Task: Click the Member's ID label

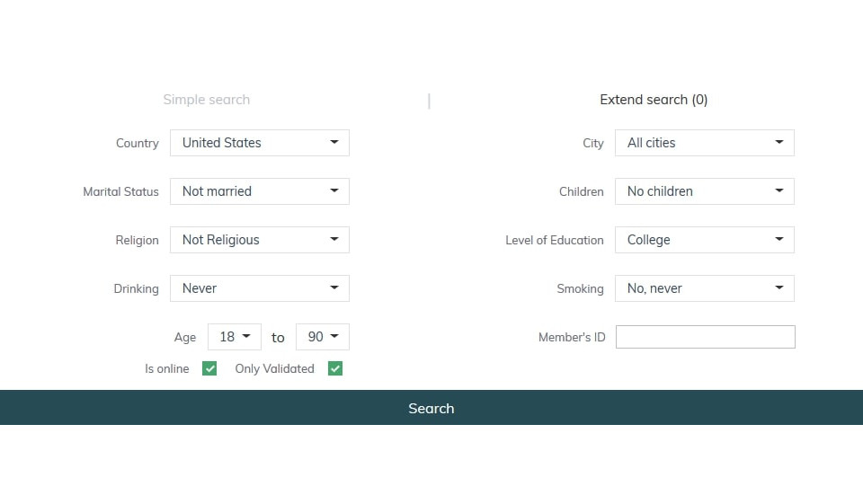Action: coord(572,338)
